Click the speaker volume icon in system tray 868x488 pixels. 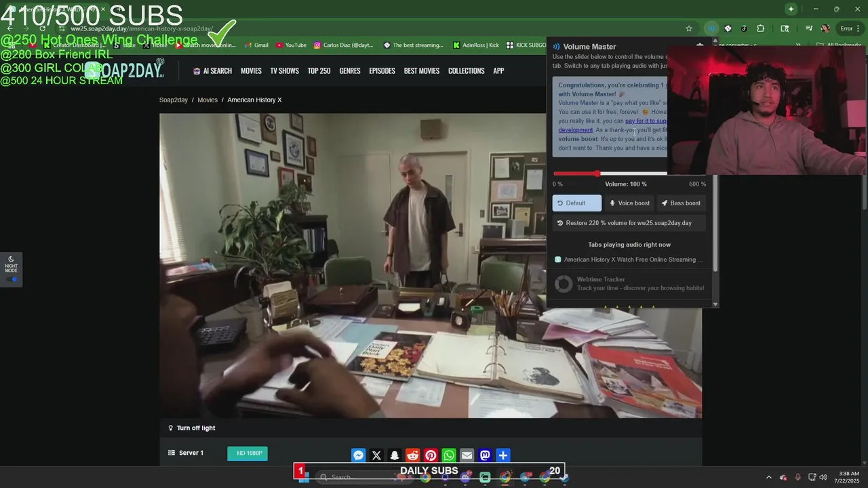(x=823, y=477)
